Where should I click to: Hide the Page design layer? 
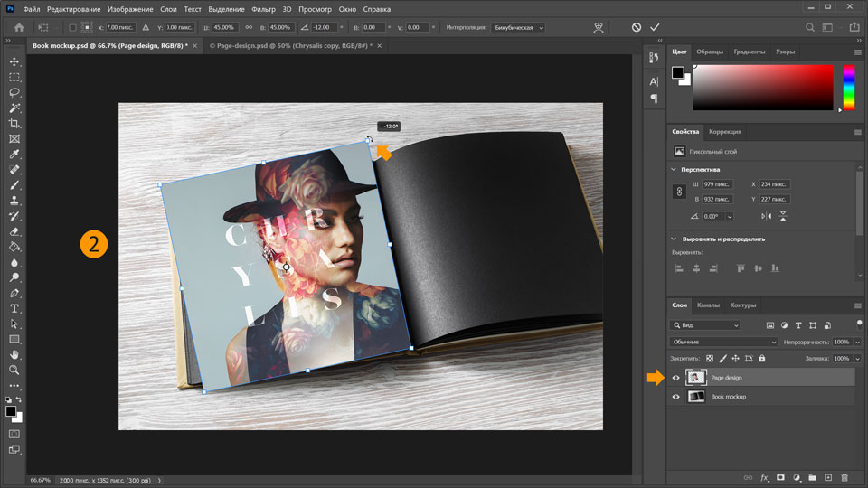tap(676, 378)
